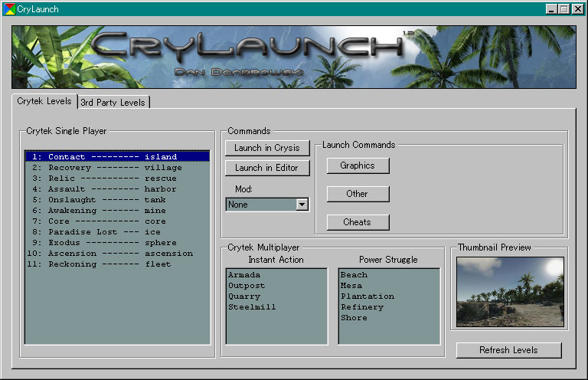Maximize the CryLaunch window
The height and width of the screenshot is (380, 588).
coord(563,9)
